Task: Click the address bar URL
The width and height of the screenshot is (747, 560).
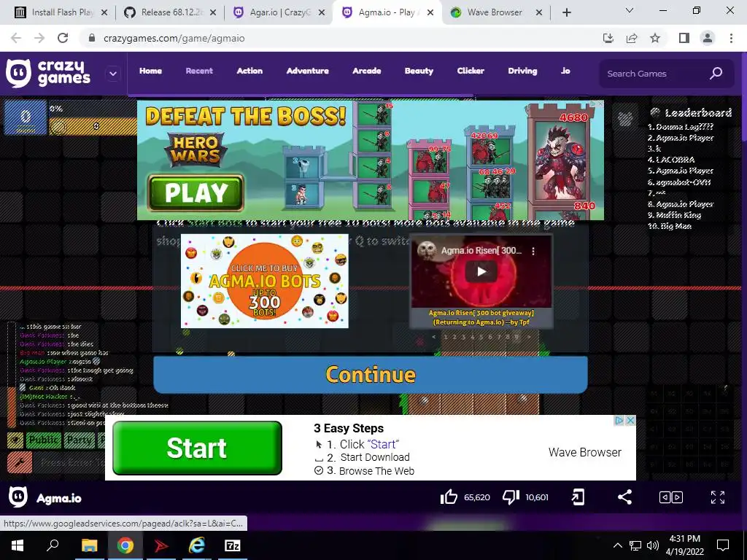Action: tap(174, 38)
